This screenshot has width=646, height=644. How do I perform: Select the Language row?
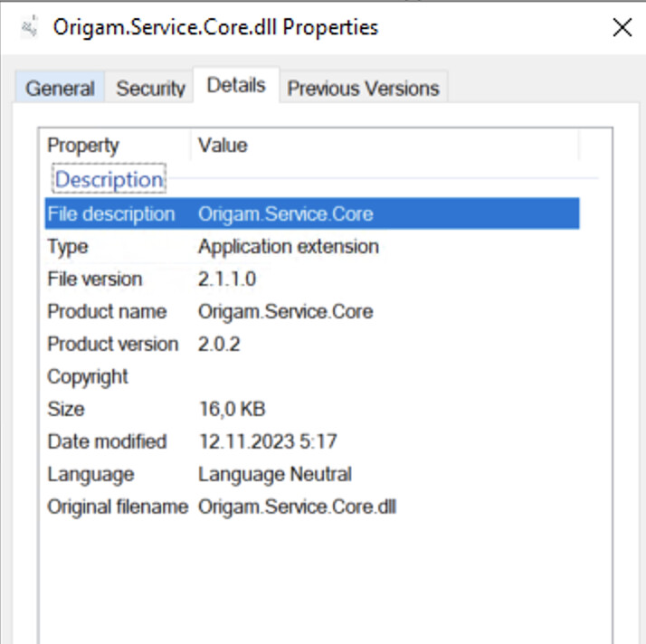click(312, 474)
